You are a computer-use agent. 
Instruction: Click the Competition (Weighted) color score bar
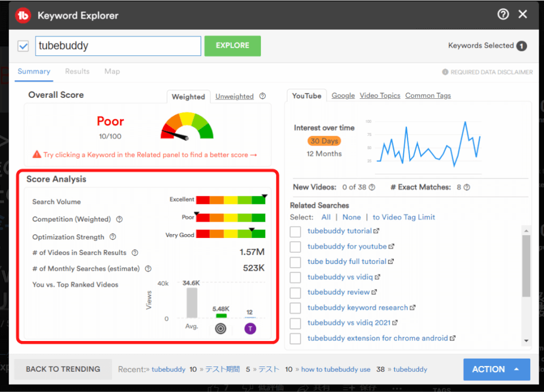(x=231, y=218)
